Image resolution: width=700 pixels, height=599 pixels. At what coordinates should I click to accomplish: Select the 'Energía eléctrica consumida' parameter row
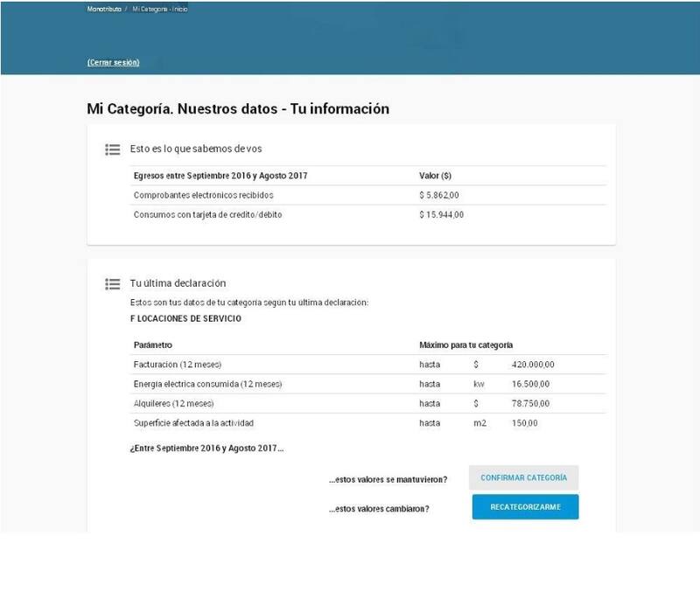pyautogui.click(x=207, y=384)
